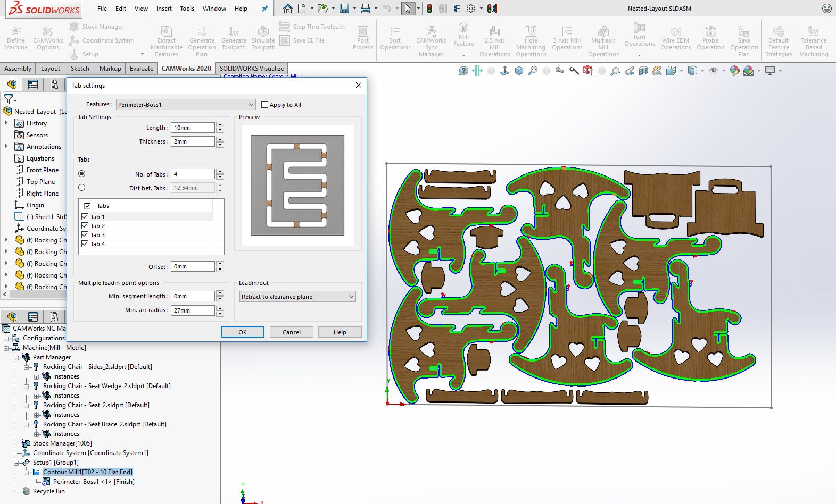
Task: Click the pin icon beside Help menu
Action: (264, 9)
